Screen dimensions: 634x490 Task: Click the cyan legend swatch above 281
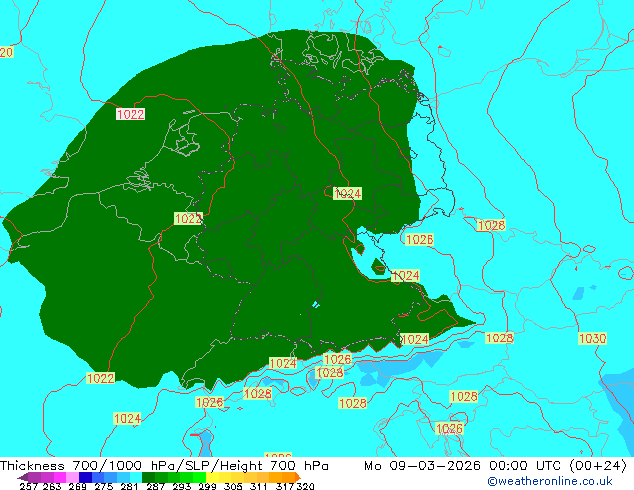[136, 477]
